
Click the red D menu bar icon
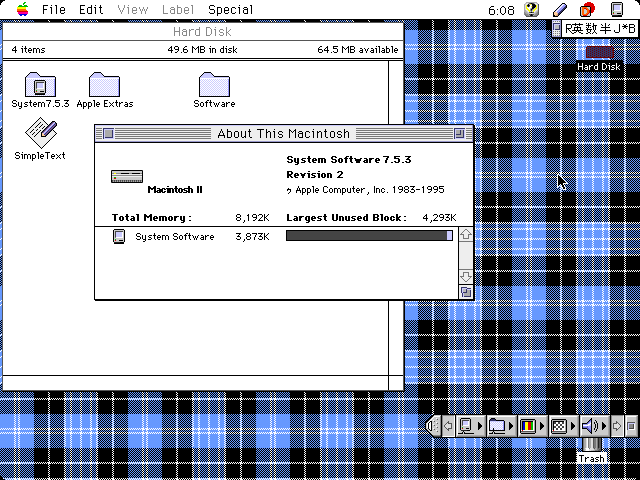pos(587,9)
